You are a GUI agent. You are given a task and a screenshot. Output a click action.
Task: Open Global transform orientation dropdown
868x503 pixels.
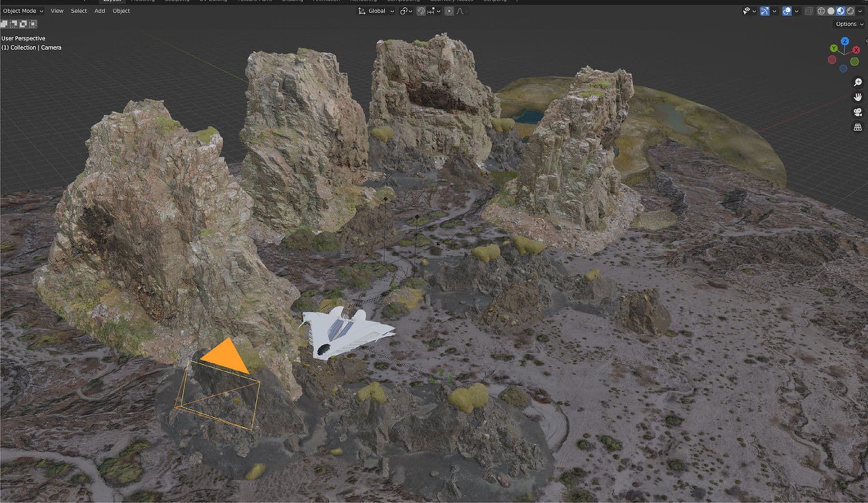376,11
